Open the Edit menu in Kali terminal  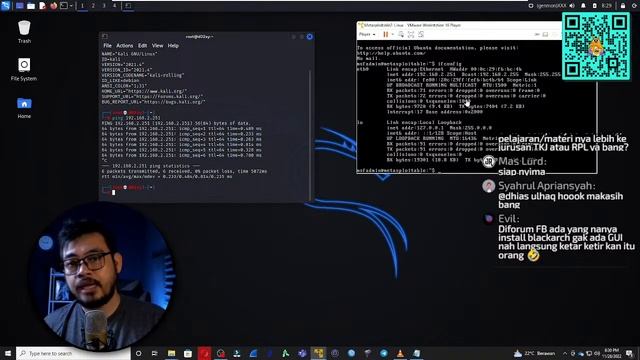click(142, 46)
